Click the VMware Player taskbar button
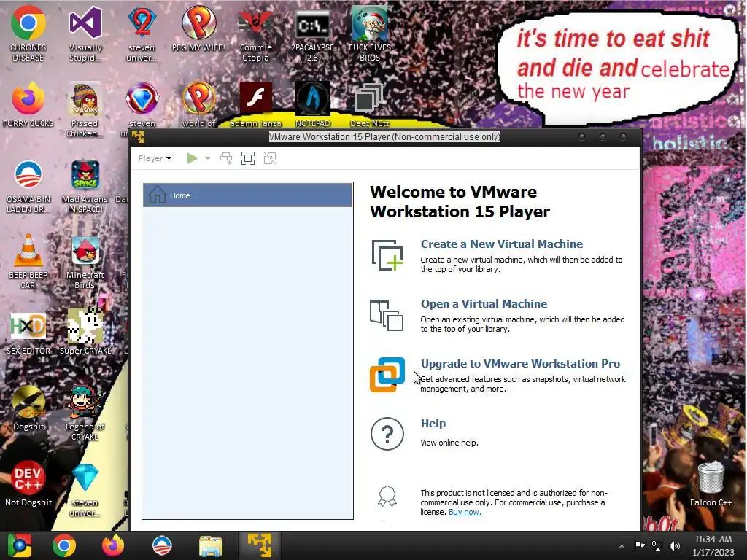 click(260, 545)
